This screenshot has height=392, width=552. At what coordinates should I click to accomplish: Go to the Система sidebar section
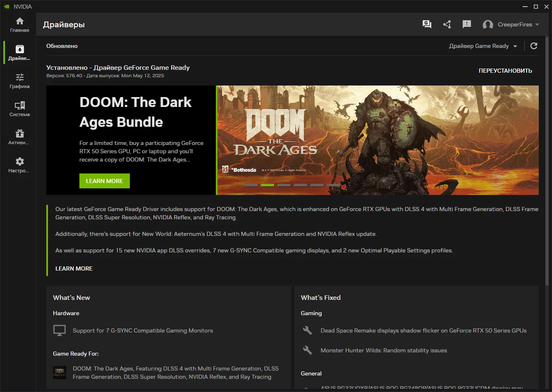pyautogui.click(x=19, y=109)
